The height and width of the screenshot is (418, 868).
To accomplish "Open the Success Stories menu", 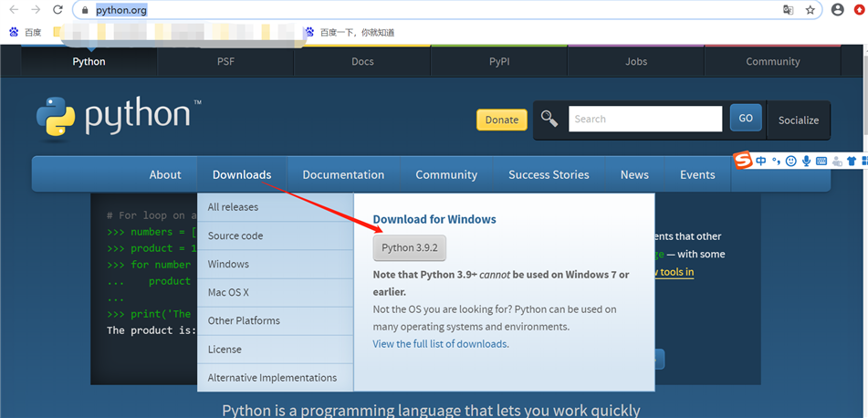I will coord(549,174).
